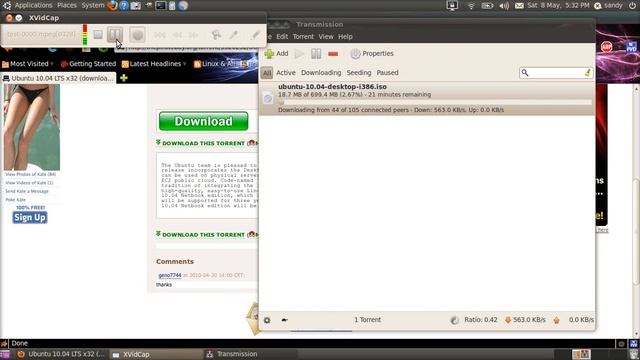Click the ubuntu-10.04 torrent progress bar

click(435, 102)
